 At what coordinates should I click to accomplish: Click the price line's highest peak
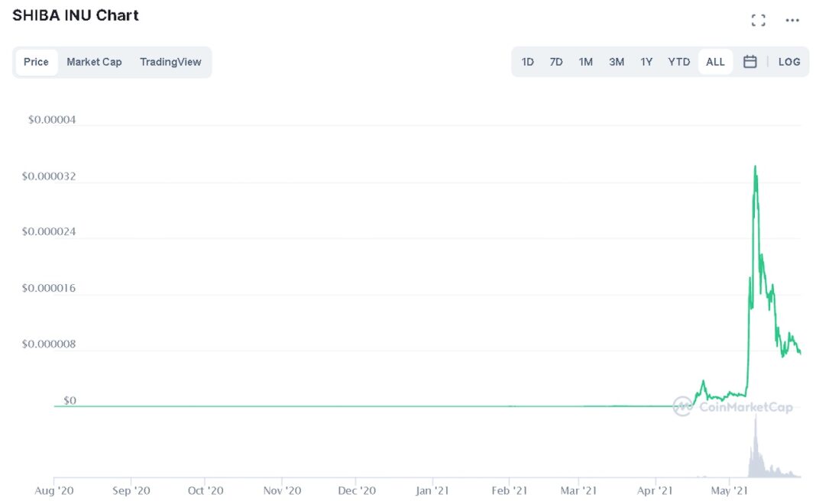(x=755, y=167)
